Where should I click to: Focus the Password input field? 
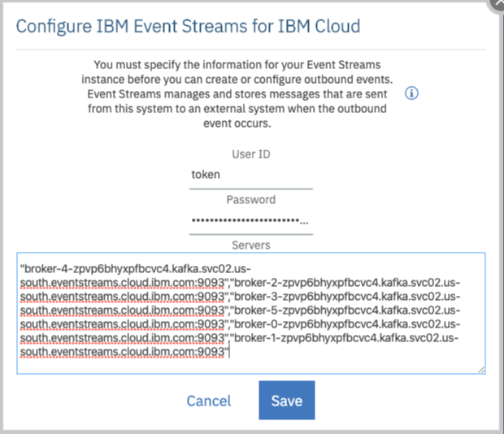tap(251, 221)
